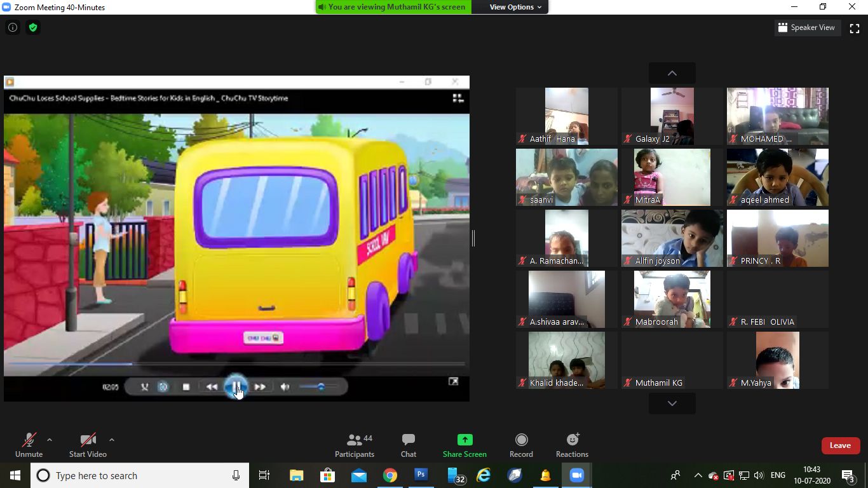Screen dimensions: 868x488
Task: Open the system volume tray icon
Action: [x=759, y=475]
